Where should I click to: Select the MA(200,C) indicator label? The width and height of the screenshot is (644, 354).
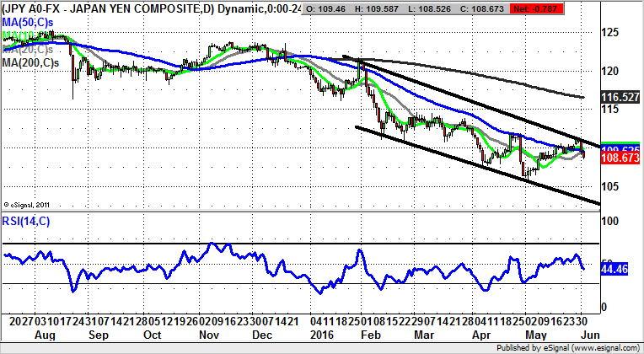[35, 62]
